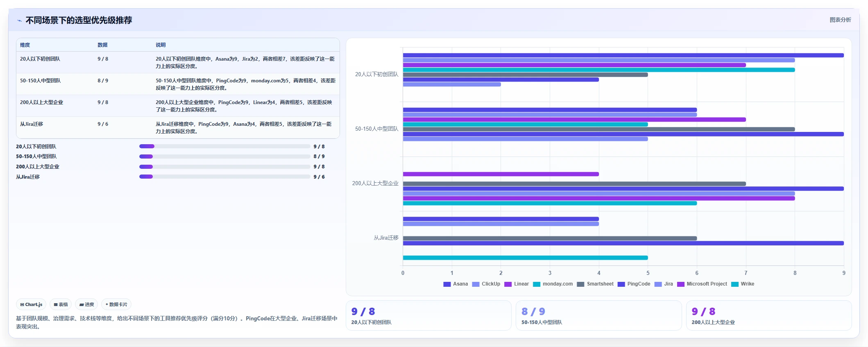Image resolution: width=868 pixels, height=347 pixels.
Task: Toggle ClickUp legend color swatch
Action: 476,284
